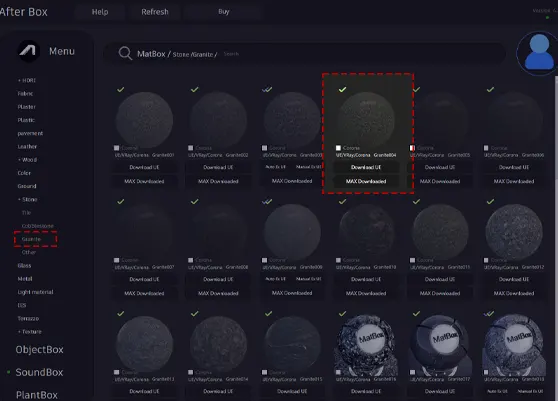Click the green checkmark on Granite017
Viewport: 558px width, 401px height.
416,313
